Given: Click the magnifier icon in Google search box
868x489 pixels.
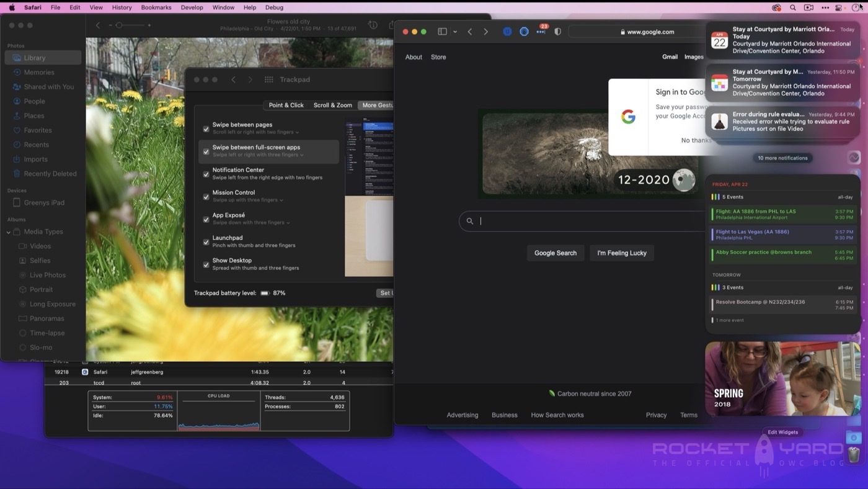Looking at the screenshot, I should tap(470, 221).
